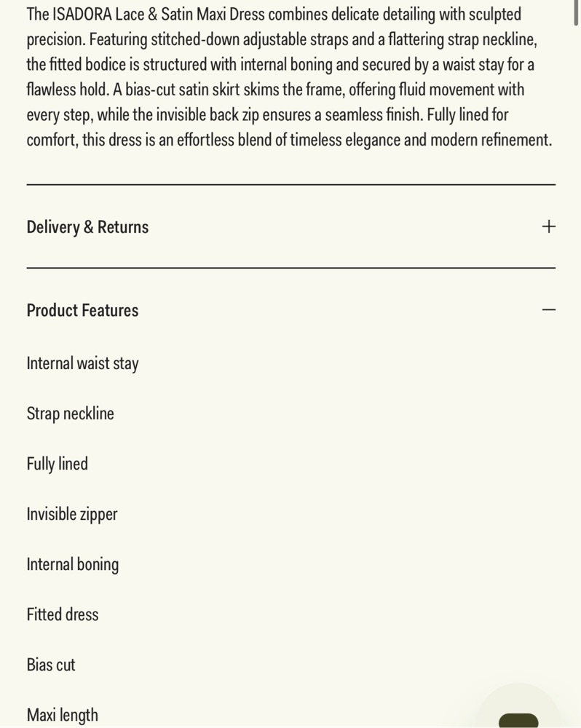Select the Internal waist stay feature
The height and width of the screenshot is (728, 581).
click(82, 363)
